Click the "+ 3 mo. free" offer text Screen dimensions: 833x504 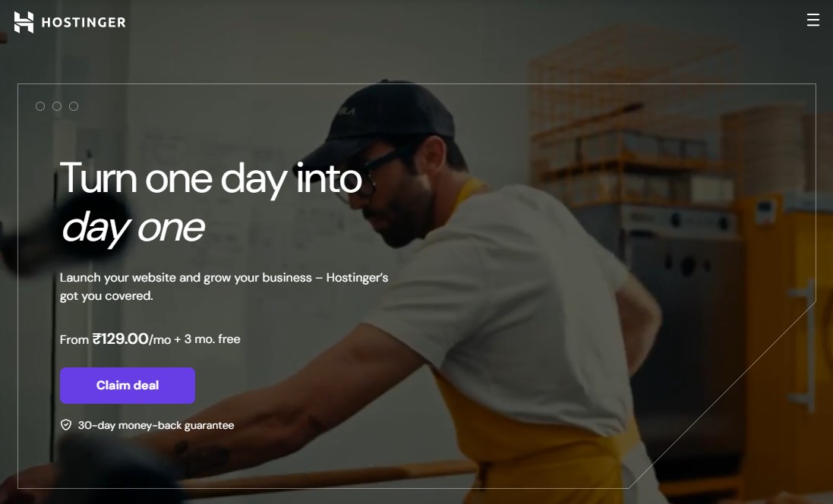pos(207,339)
